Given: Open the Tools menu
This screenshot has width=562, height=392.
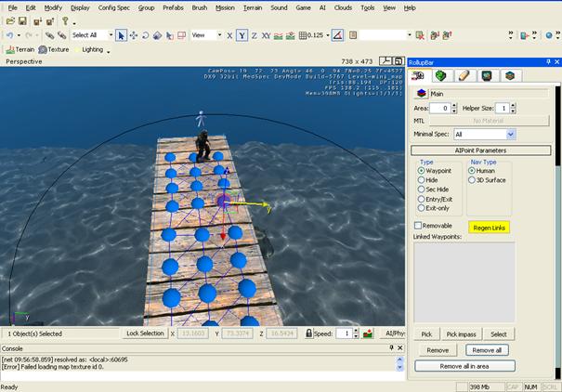Looking at the screenshot, I should [367, 7].
